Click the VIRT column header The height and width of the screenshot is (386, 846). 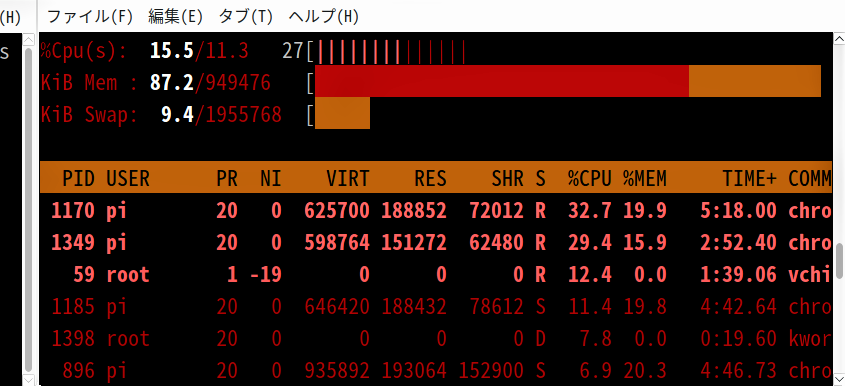(348, 178)
